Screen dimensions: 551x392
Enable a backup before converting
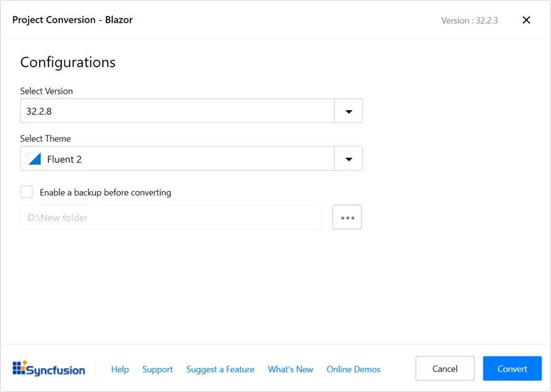coord(26,192)
